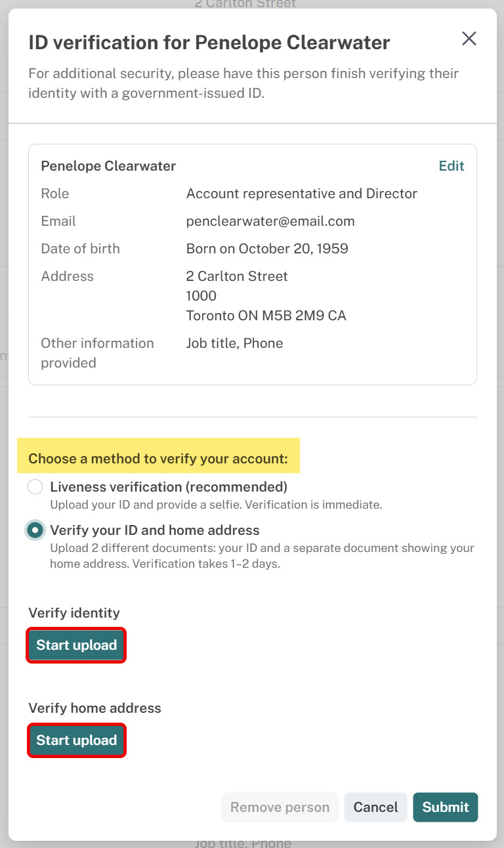
Task: Click the 'ID verification for Penelope Clearwater' heading
Action: click(209, 43)
